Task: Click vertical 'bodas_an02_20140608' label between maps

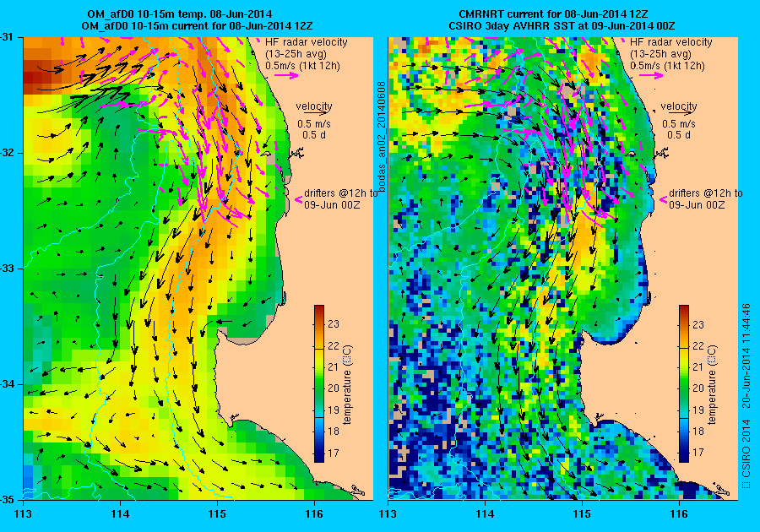Action: (382, 137)
